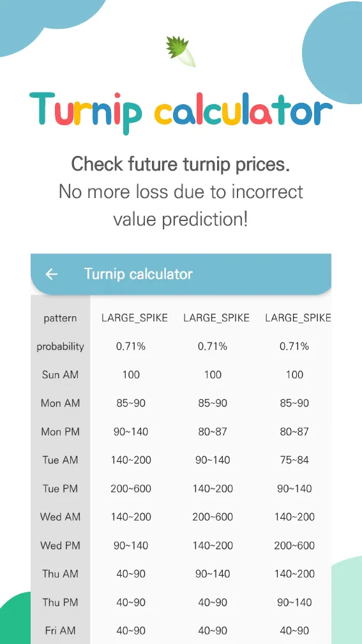Select the Tue AM row label
This screenshot has width=362, height=644.
60,461
